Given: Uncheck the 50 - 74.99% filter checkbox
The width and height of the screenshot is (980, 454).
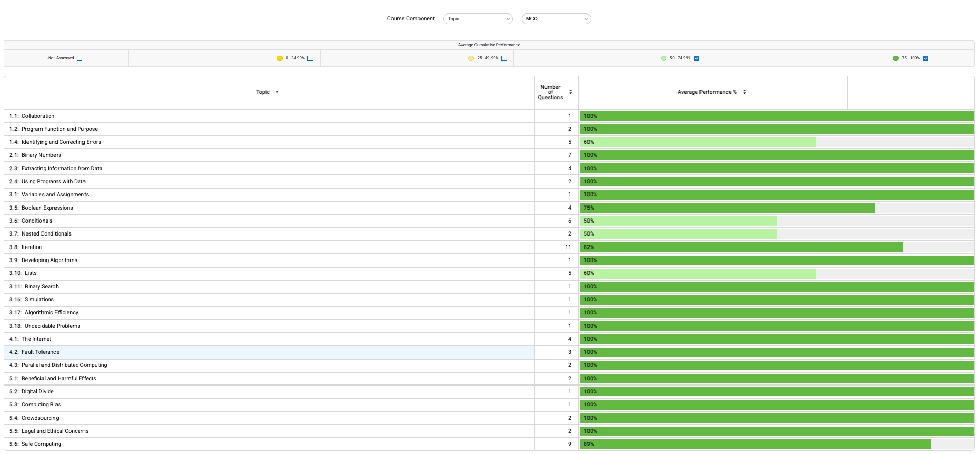Looking at the screenshot, I should tap(696, 58).
